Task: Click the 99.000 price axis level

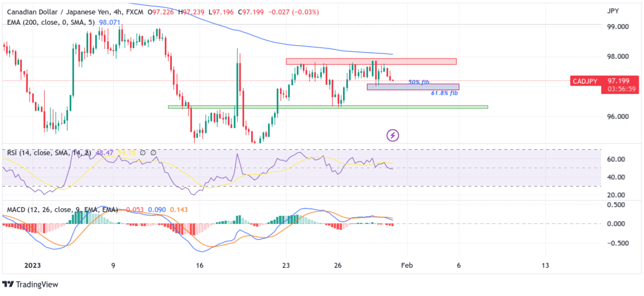Action: click(x=618, y=27)
